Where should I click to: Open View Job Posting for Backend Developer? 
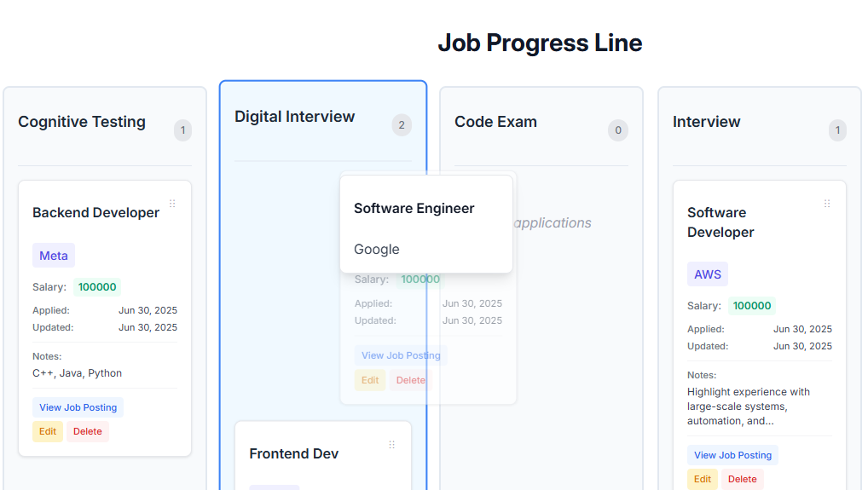(78, 407)
